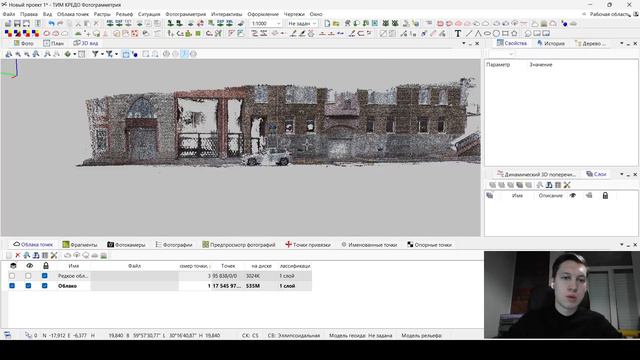The height and width of the screenshot is (360, 640).
Task: Click the lock column header in Облака точек table
Action: 46,266
